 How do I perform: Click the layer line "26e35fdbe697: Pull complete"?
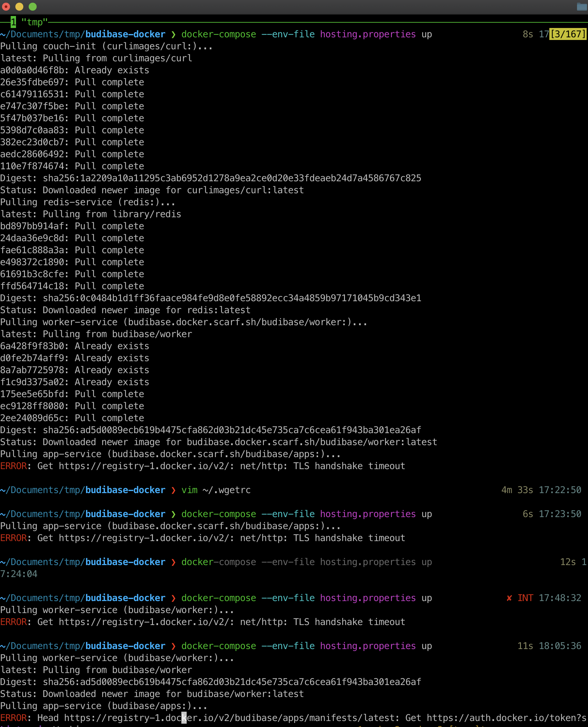(72, 82)
